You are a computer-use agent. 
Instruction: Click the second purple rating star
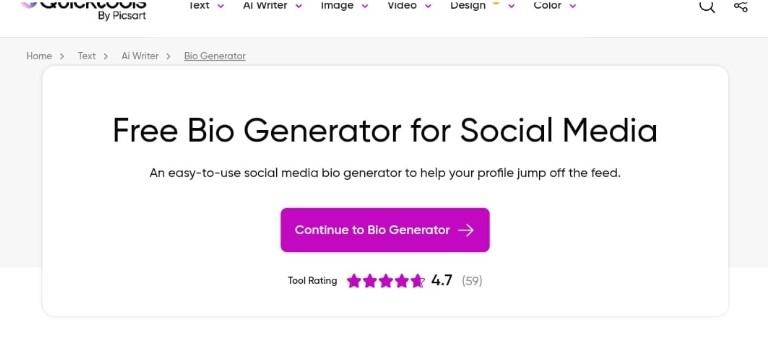pyautogui.click(x=370, y=281)
